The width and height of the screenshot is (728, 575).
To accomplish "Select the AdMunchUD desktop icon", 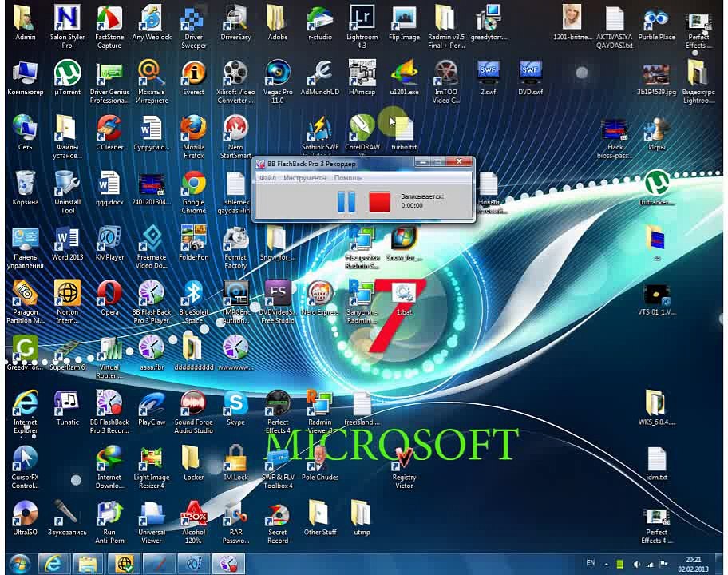I will 320,77.
